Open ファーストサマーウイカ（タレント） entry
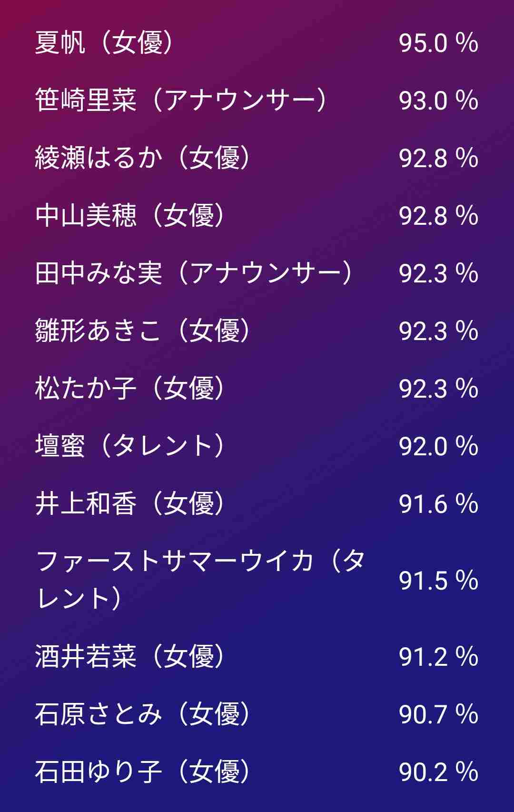The width and height of the screenshot is (514, 812). (x=200, y=580)
